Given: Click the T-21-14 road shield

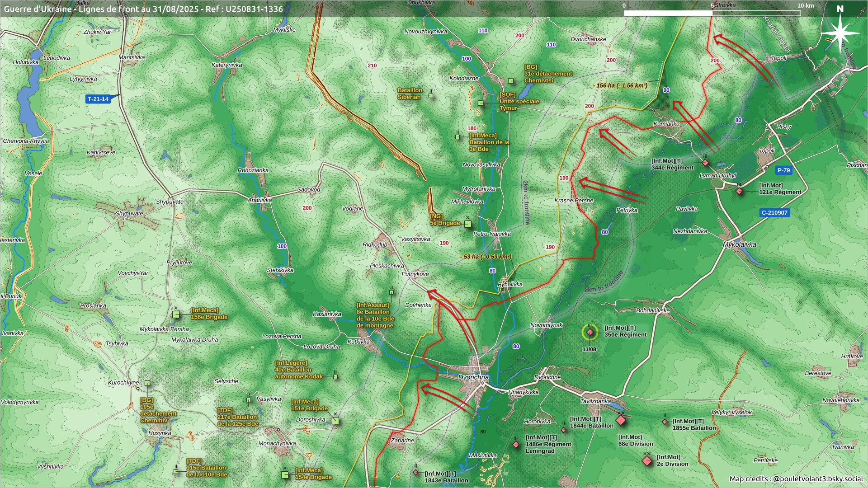Looking at the screenshot, I should 98,99.
